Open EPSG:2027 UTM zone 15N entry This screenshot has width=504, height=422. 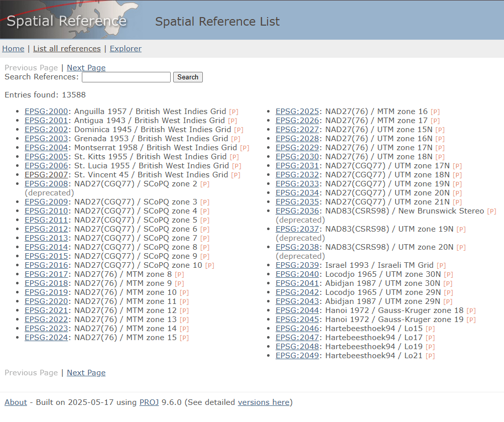297,130
